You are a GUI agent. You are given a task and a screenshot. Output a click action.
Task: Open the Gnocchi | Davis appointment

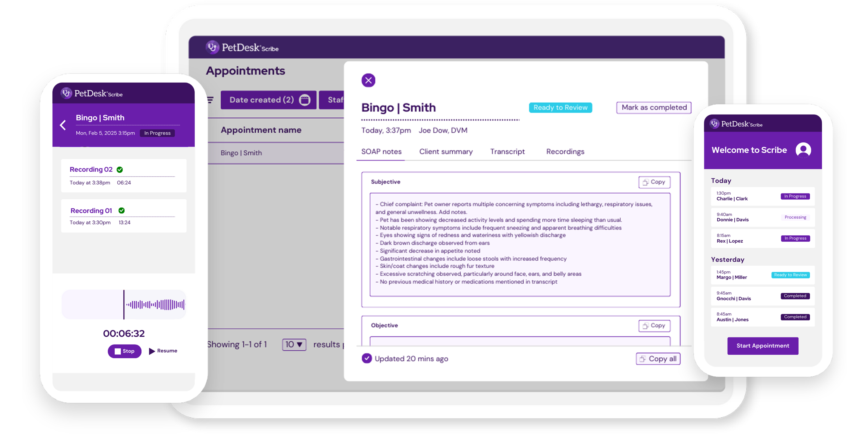[x=763, y=296]
